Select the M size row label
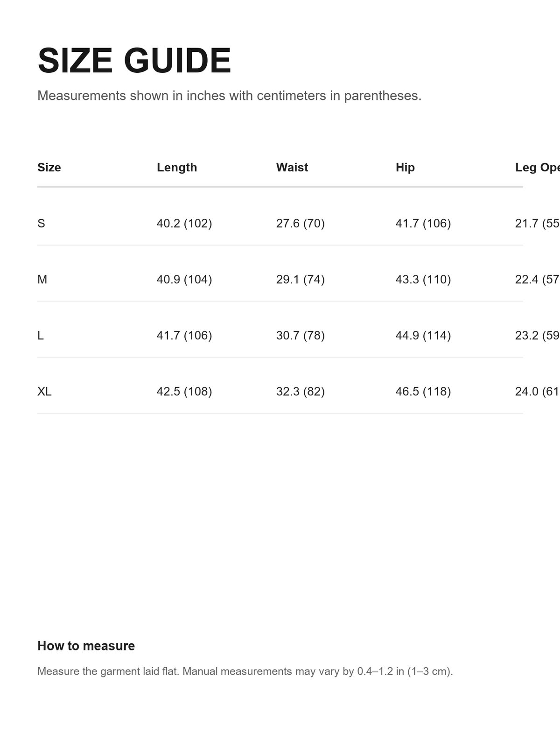 pos(42,279)
